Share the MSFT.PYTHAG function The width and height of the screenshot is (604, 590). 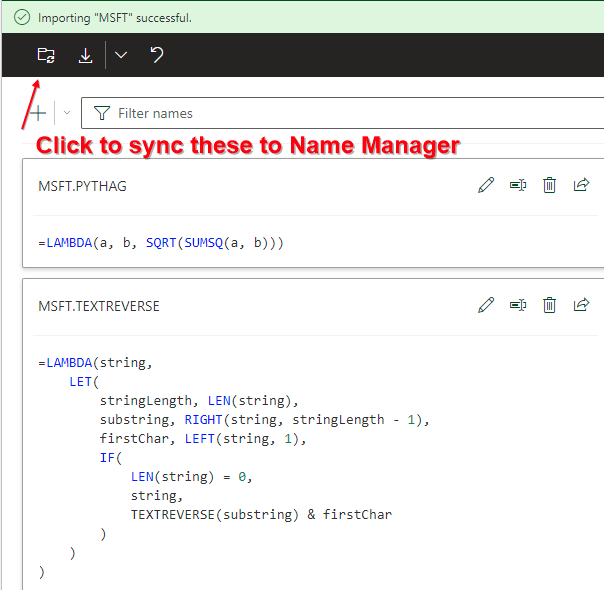[581, 185]
